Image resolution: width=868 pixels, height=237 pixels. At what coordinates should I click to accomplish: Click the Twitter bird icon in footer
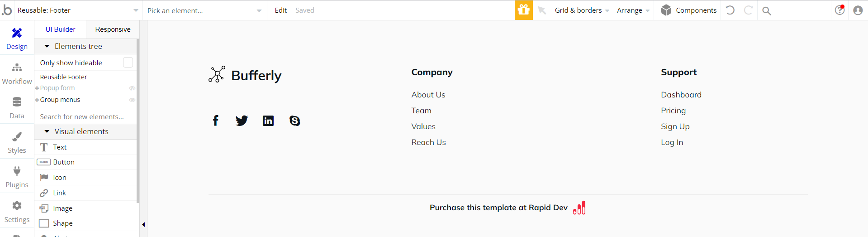tap(242, 121)
